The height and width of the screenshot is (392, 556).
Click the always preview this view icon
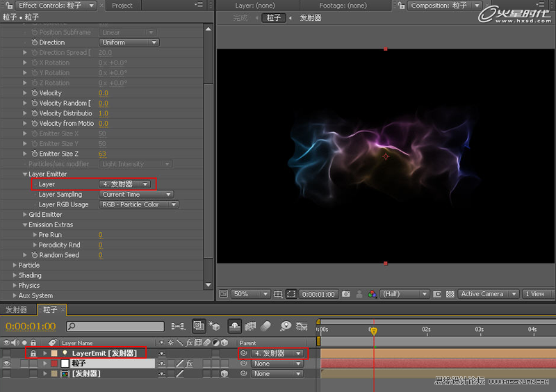(223, 294)
